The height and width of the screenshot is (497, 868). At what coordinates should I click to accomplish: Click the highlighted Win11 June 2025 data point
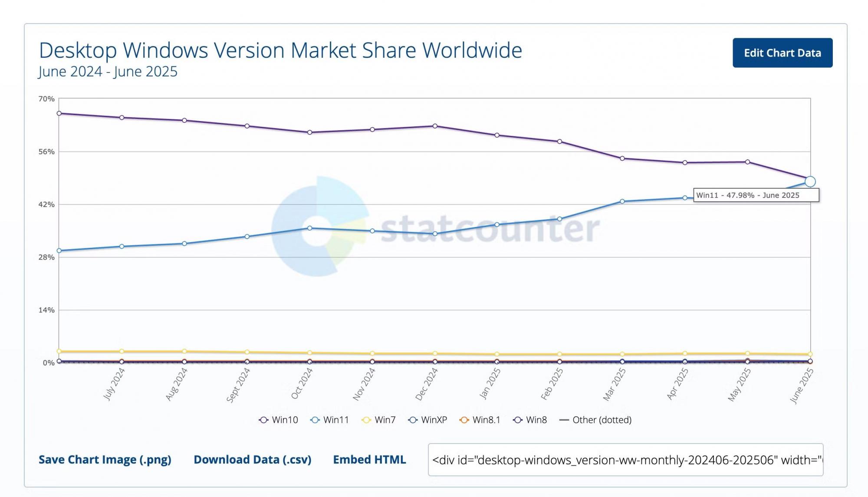point(810,181)
